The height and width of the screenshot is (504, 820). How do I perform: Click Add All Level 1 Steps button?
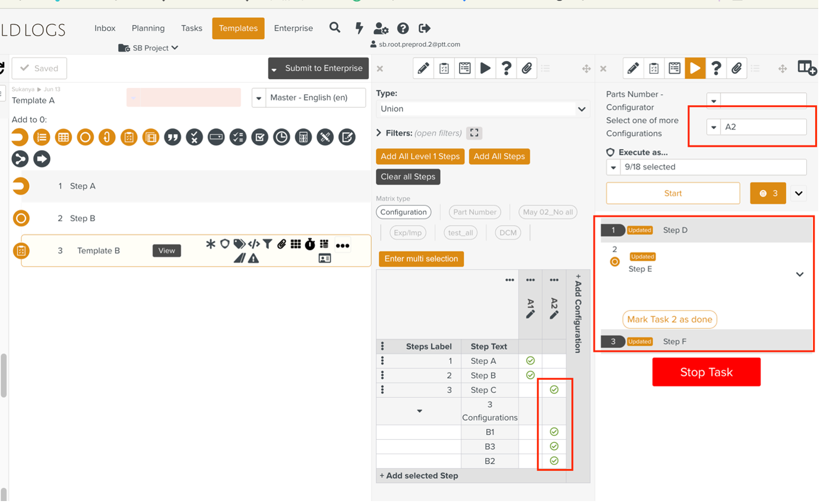point(420,156)
